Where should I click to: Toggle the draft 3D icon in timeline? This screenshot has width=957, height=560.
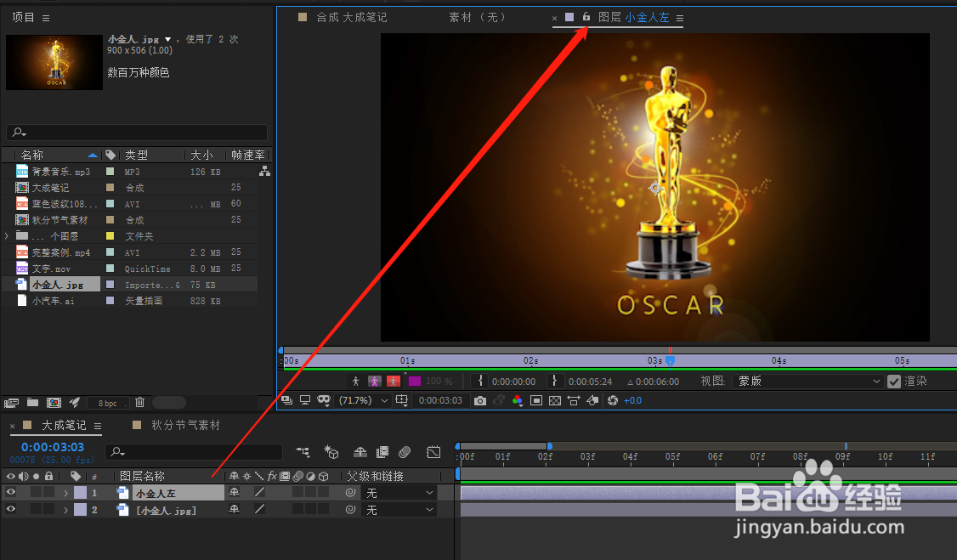pos(331,452)
